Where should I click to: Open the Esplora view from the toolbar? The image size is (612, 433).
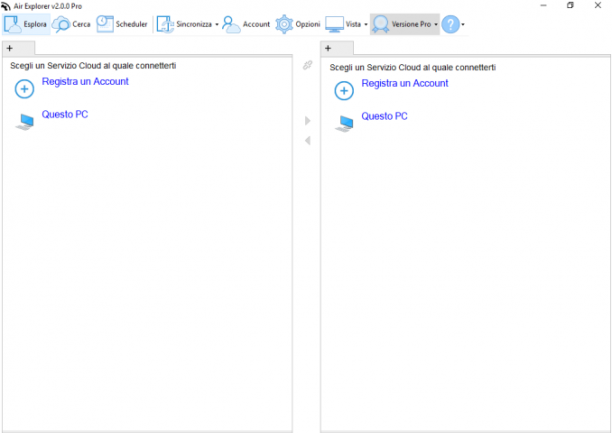coord(26,24)
